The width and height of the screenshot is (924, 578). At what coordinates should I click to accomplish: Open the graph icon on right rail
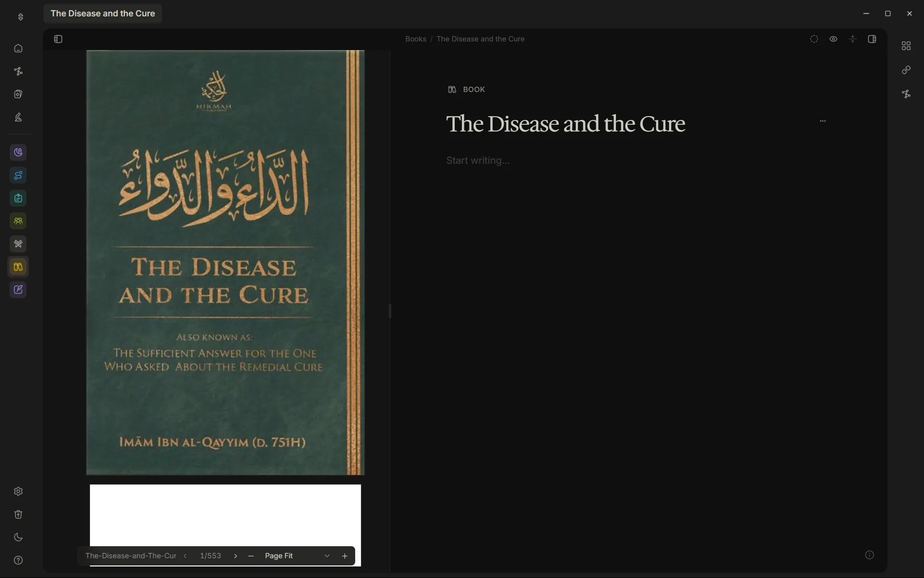coord(906,94)
